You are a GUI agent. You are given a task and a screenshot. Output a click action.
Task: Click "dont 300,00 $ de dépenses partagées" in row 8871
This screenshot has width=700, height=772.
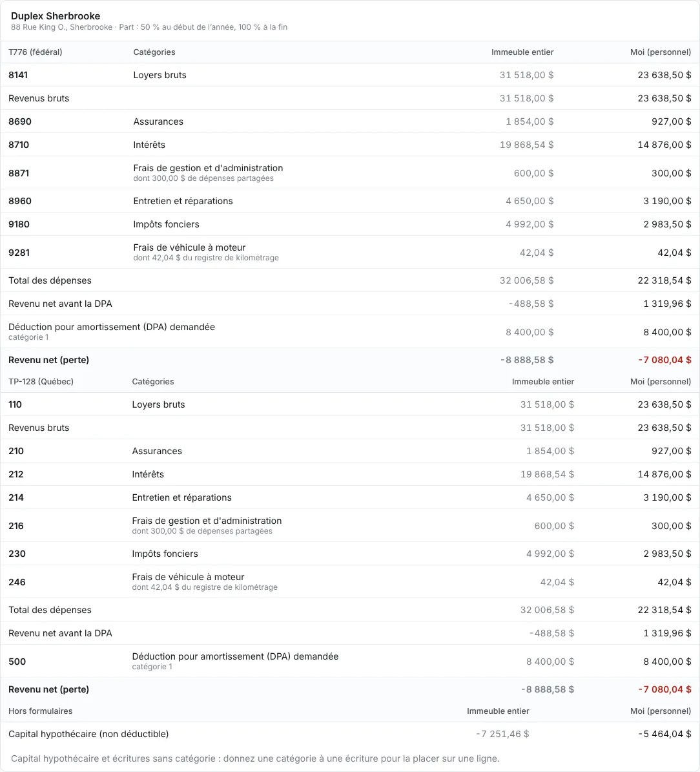pyautogui.click(x=203, y=178)
